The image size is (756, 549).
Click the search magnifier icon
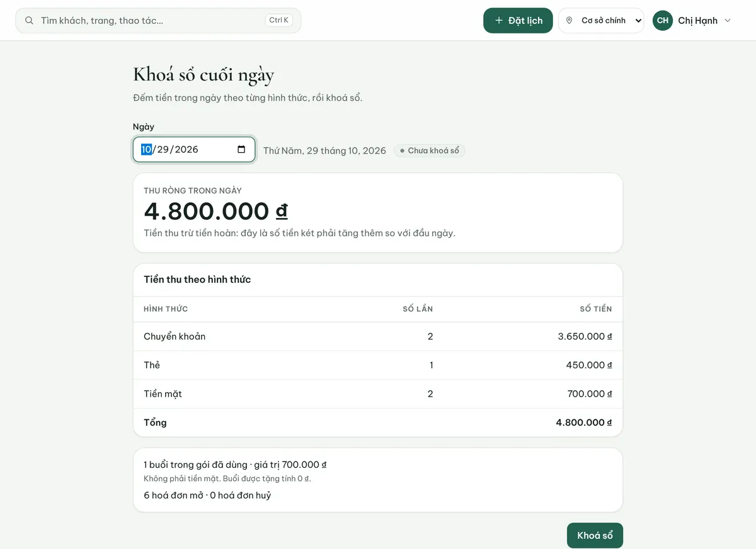coord(29,21)
